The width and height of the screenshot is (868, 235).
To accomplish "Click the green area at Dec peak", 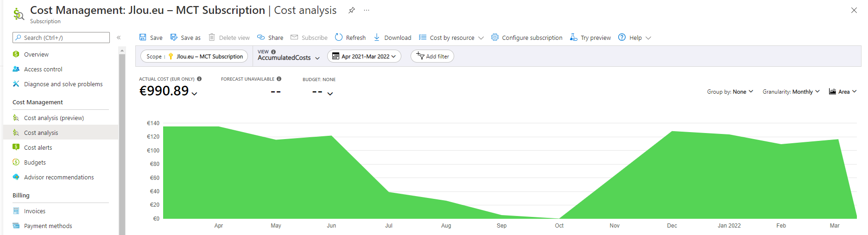I will click(x=672, y=176).
